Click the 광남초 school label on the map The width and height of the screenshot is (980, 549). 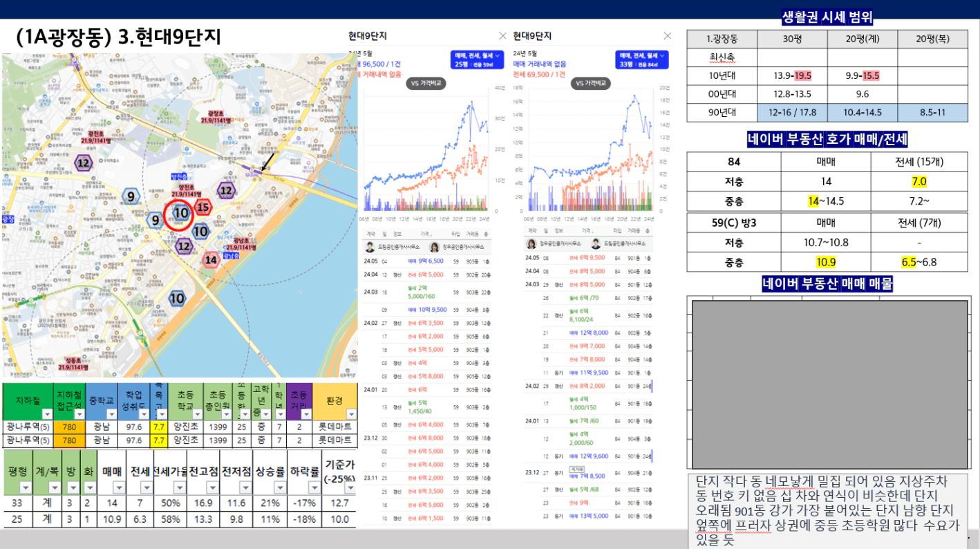pyautogui.click(x=241, y=244)
